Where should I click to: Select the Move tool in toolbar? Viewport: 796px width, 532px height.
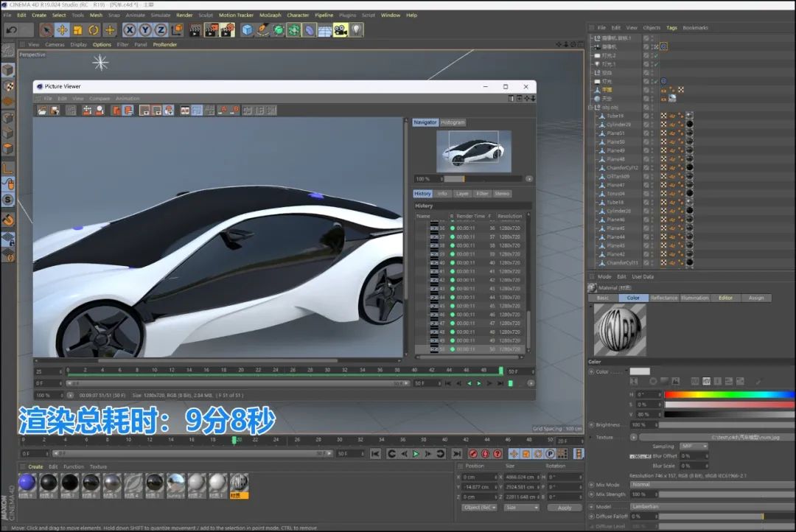point(62,30)
